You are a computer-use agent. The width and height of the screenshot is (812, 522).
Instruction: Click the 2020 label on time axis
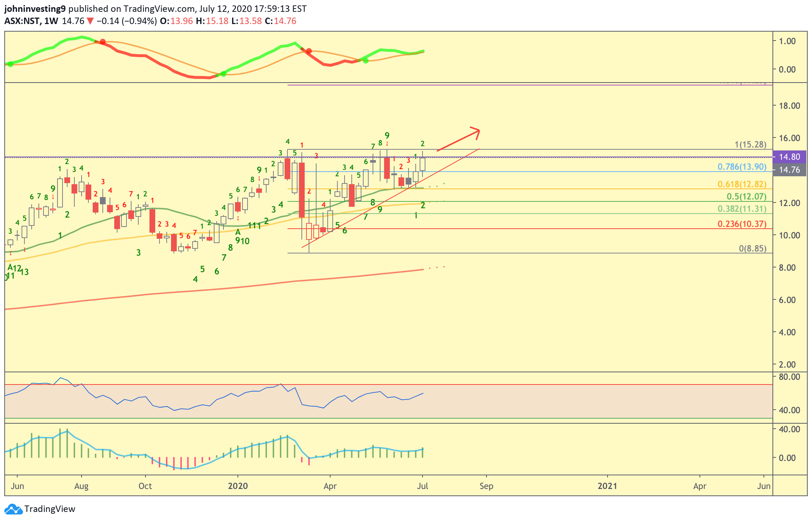[238, 486]
